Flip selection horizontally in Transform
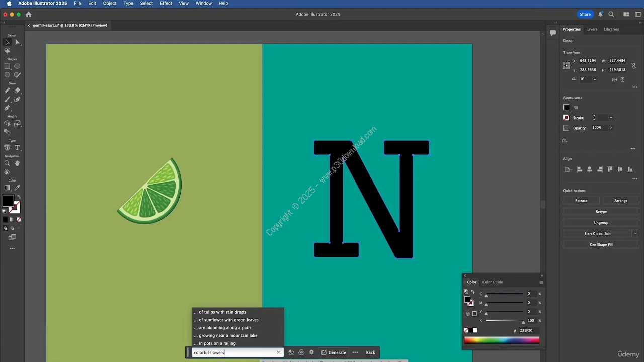 coord(614,79)
